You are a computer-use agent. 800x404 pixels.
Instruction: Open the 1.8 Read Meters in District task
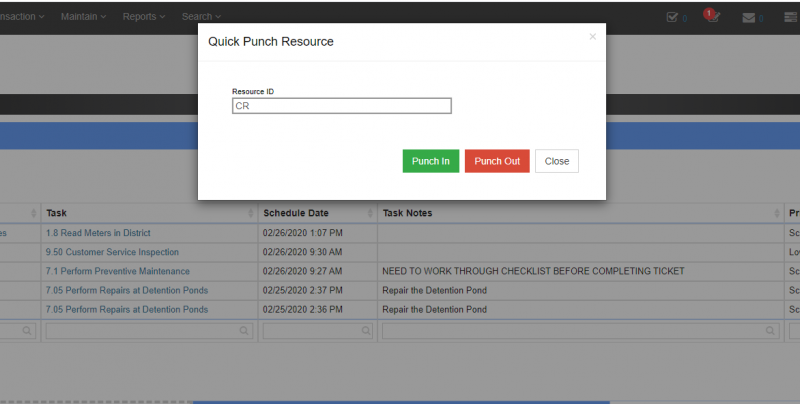(98, 233)
